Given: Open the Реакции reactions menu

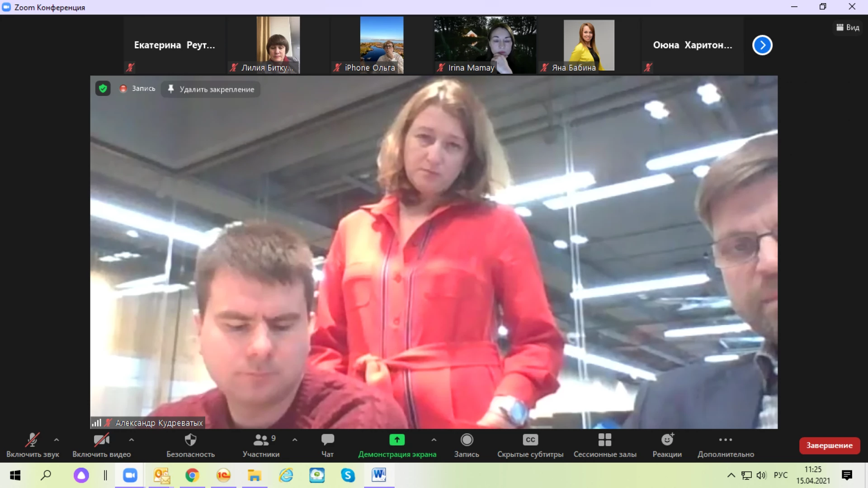Looking at the screenshot, I should coord(667,445).
